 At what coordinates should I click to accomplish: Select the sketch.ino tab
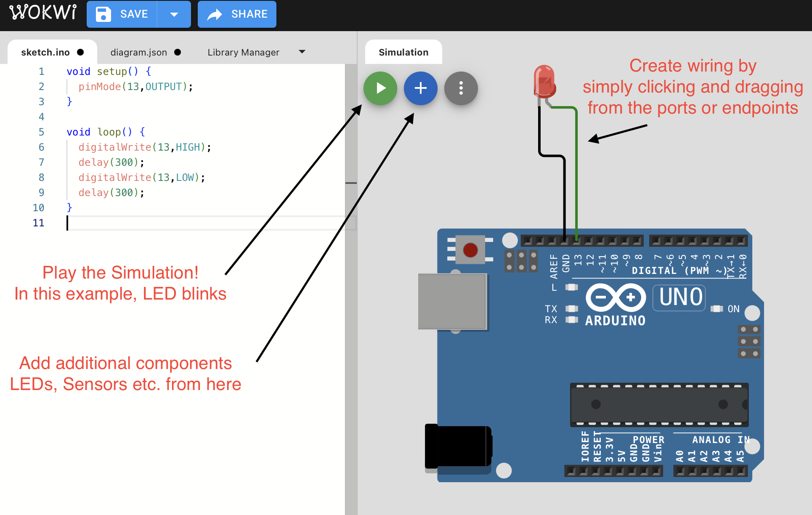point(45,52)
